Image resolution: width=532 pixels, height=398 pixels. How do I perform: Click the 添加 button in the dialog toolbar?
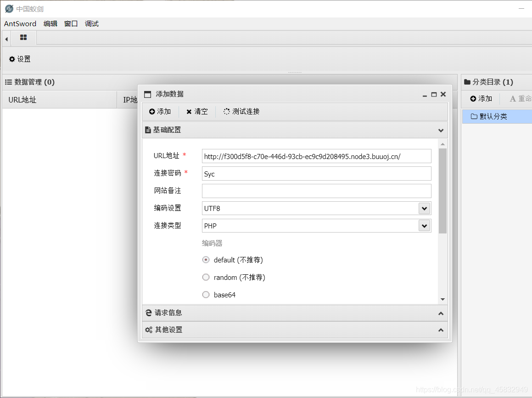[x=160, y=111]
